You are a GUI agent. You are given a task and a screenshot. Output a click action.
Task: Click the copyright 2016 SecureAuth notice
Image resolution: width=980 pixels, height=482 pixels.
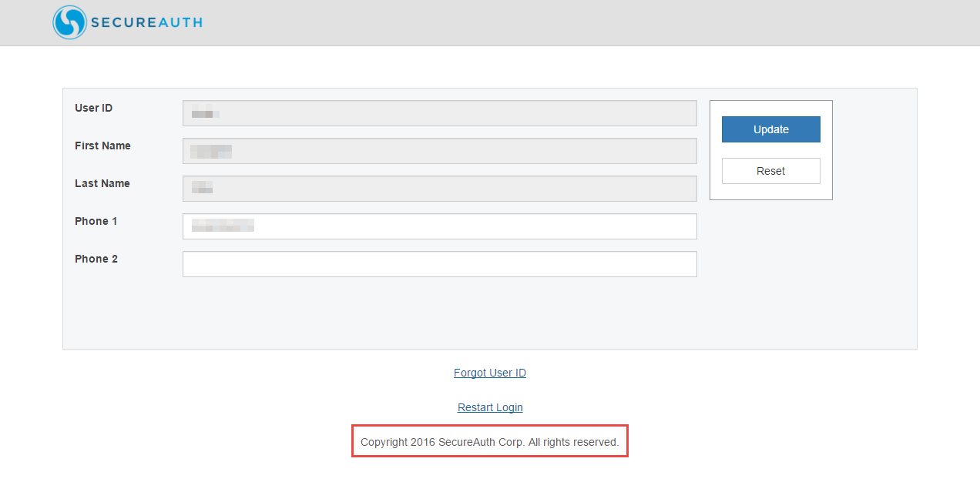point(489,442)
